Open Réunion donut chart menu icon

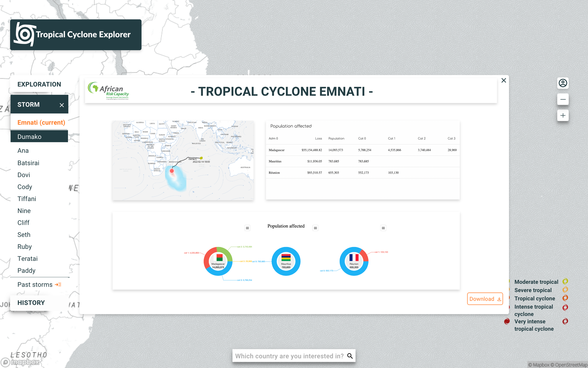click(x=383, y=228)
